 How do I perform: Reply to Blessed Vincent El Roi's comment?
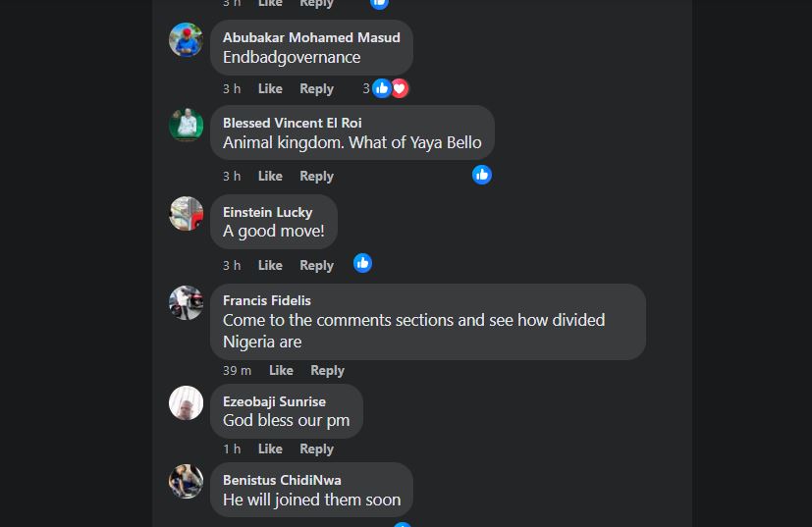(316, 176)
